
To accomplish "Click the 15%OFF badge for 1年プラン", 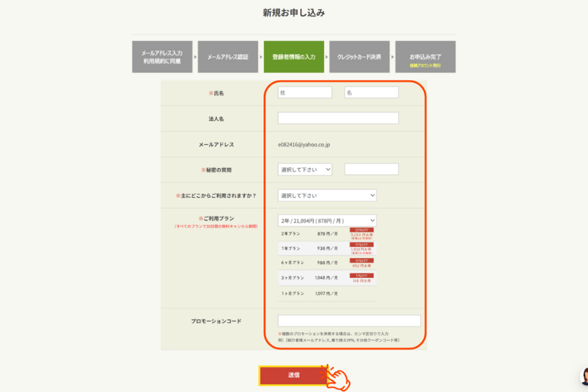I will (x=362, y=245).
